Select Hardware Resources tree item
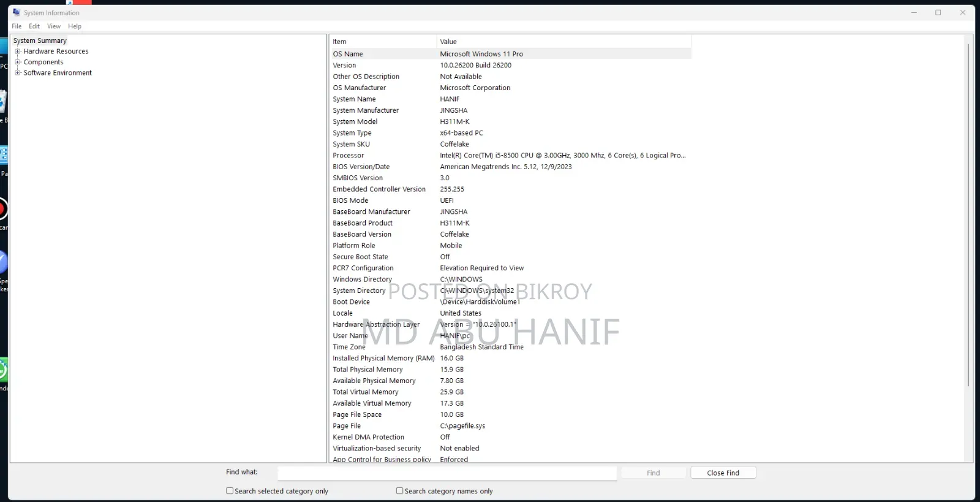Viewport: 980px width, 502px height. tap(56, 51)
